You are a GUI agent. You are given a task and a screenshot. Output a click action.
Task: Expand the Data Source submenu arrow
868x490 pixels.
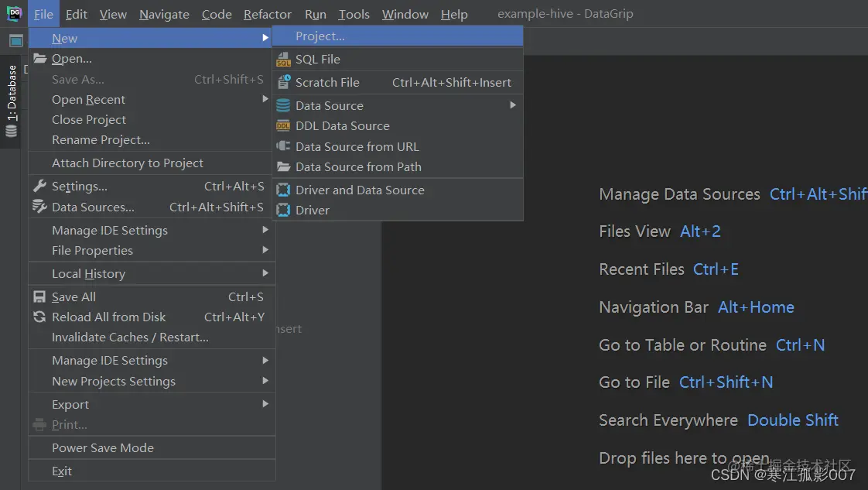tap(513, 105)
